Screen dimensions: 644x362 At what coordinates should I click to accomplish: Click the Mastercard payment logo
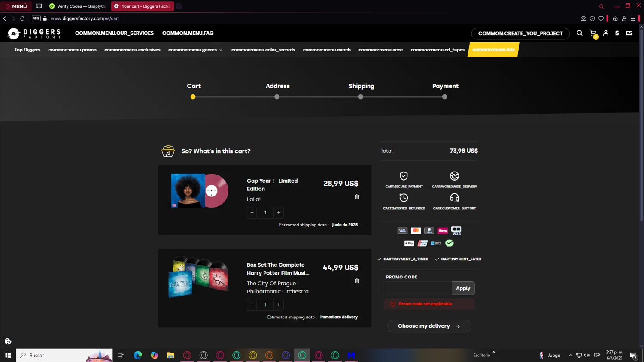[x=416, y=231]
